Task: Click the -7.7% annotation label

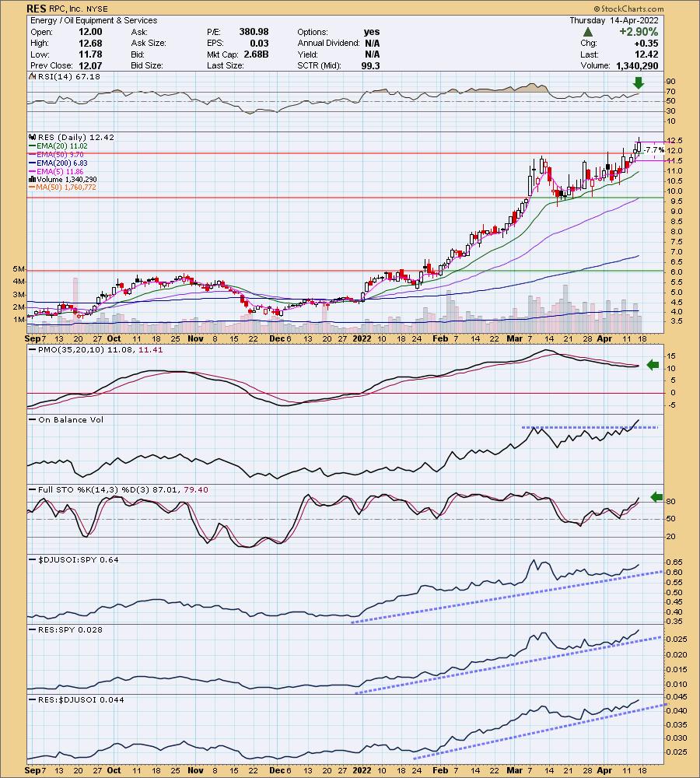Action: (654, 150)
